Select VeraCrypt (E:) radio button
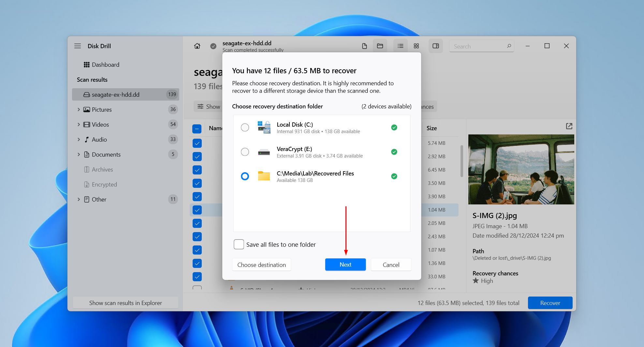 245,152
